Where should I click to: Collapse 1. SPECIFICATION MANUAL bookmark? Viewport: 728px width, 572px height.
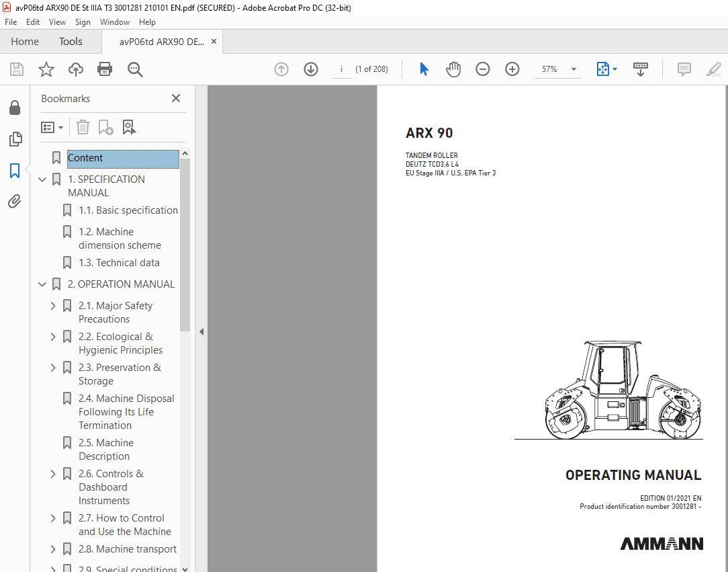[x=42, y=179]
